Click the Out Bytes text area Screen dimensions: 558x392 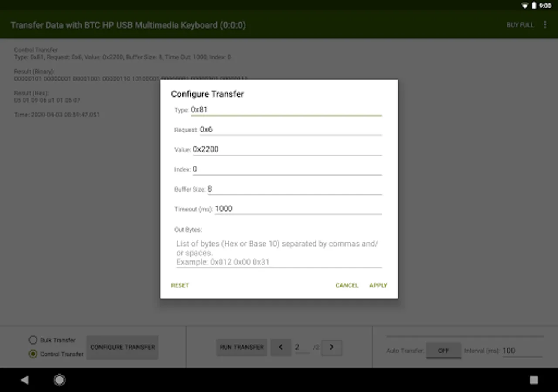[x=278, y=253]
